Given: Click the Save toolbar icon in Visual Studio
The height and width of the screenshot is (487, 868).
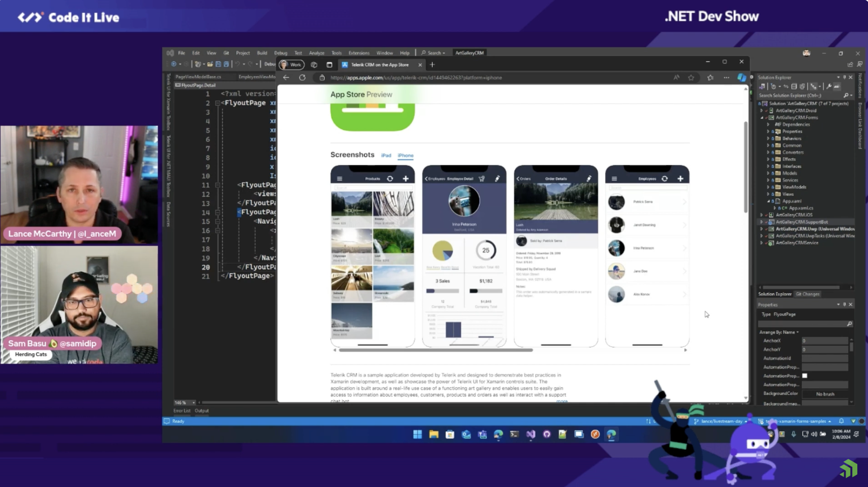Looking at the screenshot, I should [218, 64].
